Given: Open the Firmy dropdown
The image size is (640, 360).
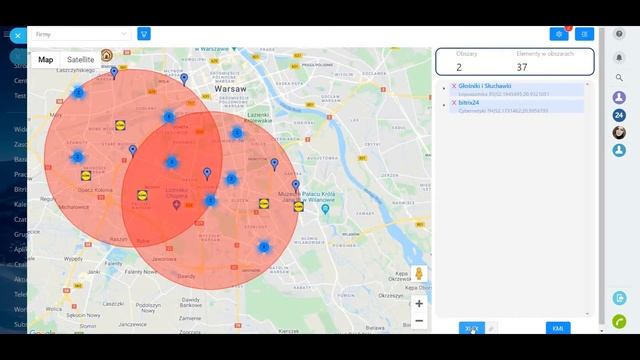Looking at the screenshot, I should [81, 34].
